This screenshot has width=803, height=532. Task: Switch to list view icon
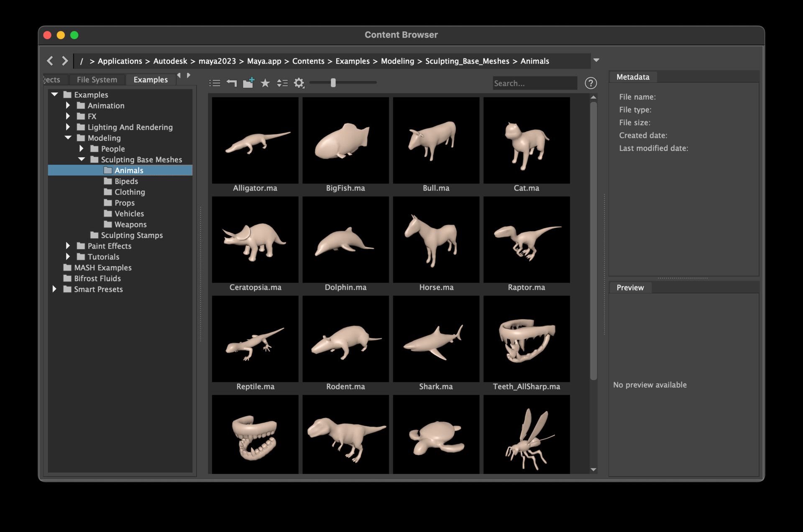(x=215, y=83)
